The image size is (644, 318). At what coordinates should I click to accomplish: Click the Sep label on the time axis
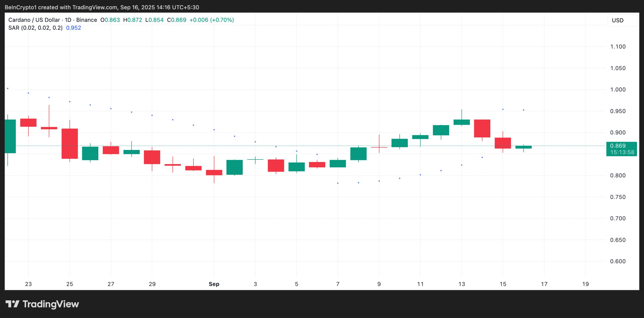[214, 284]
